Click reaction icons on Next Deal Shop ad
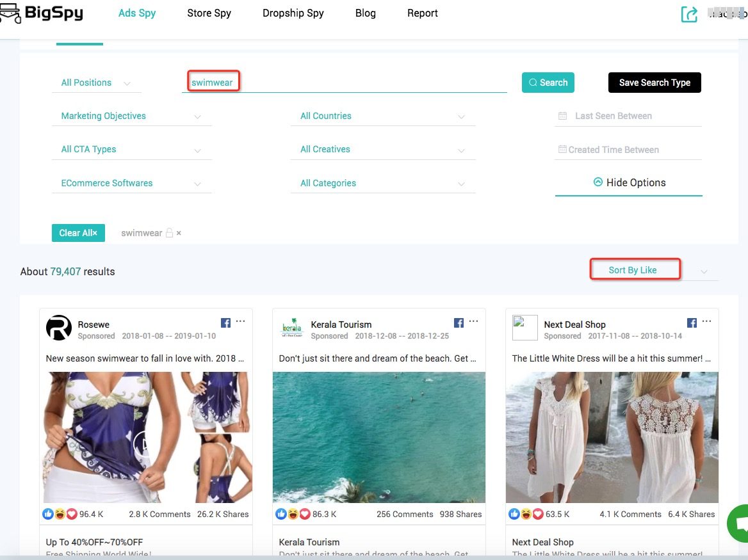 click(526, 515)
